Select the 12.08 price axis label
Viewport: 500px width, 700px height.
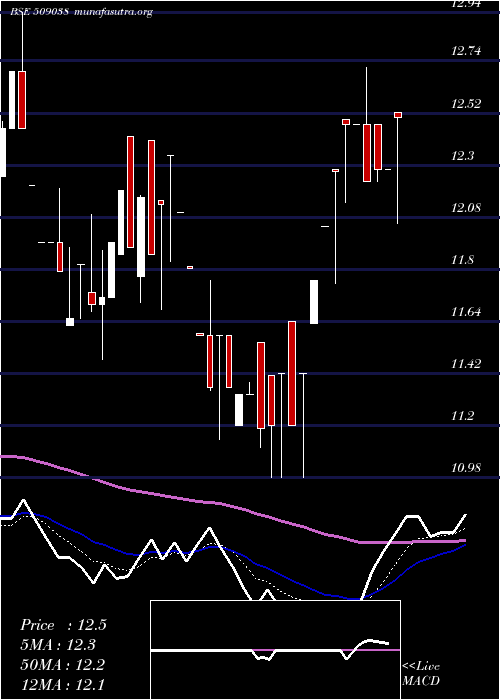point(466,208)
